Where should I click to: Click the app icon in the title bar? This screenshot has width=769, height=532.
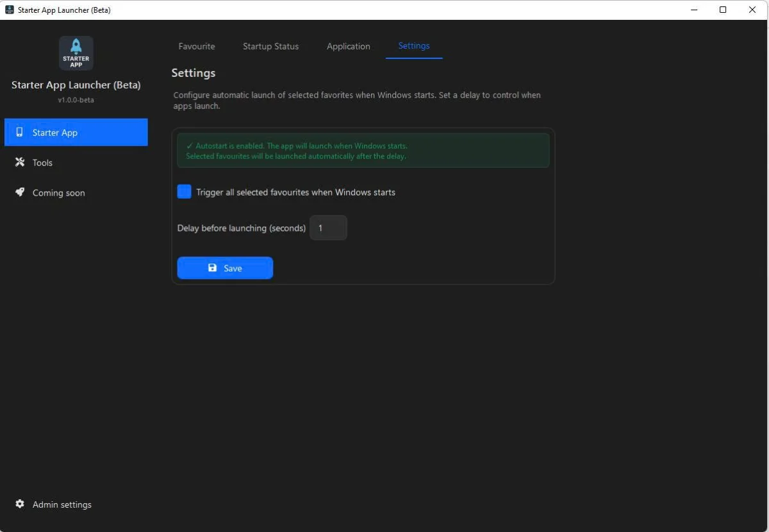(x=9, y=10)
